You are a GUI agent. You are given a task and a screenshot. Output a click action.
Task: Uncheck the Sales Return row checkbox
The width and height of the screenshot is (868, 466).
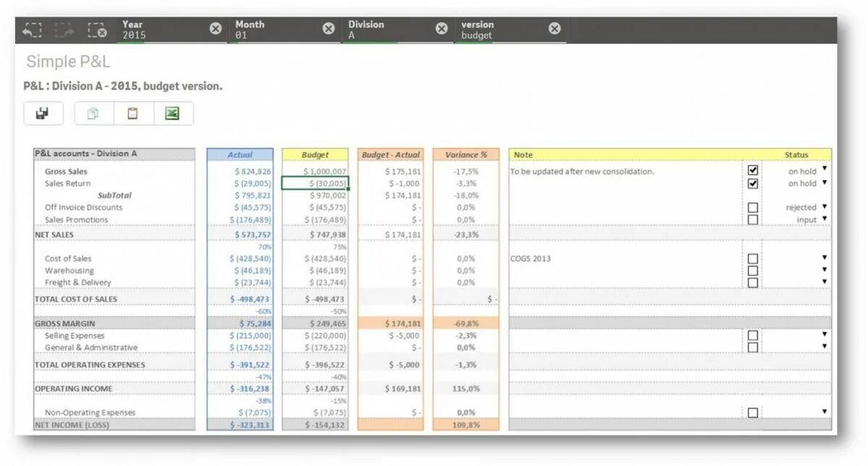click(753, 183)
